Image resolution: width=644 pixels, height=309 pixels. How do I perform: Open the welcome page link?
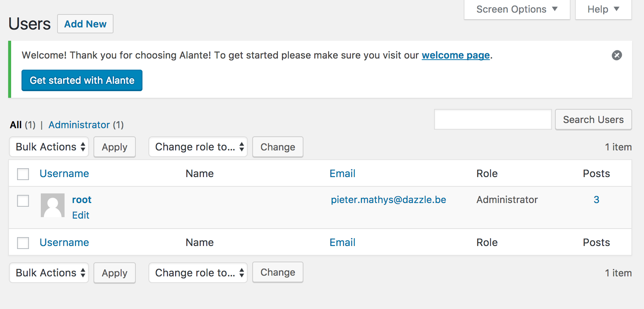click(456, 55)
